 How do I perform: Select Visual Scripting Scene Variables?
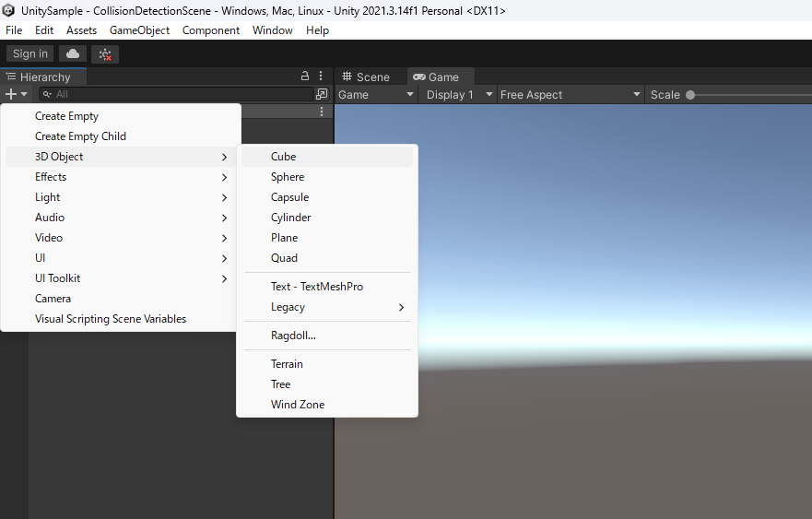click(x=121, y=319)
